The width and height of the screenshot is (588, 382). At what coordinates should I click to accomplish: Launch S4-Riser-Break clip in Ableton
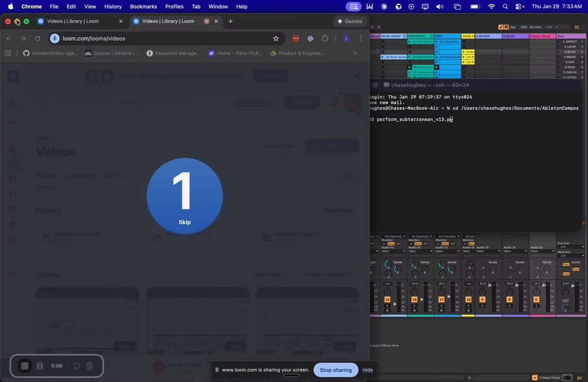(382, 57)
